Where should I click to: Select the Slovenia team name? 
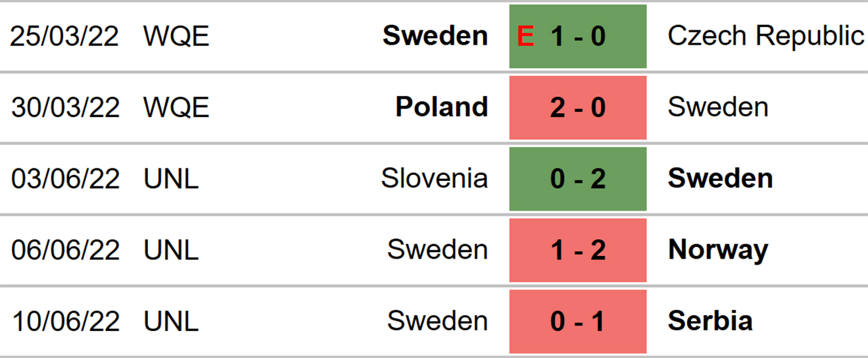(435, 179)
